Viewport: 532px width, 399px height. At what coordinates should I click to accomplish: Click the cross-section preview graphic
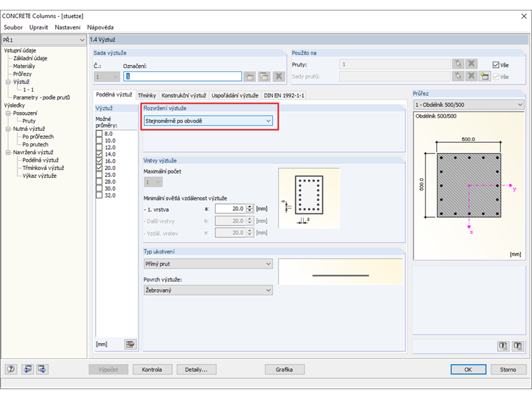tap(468, 185)
